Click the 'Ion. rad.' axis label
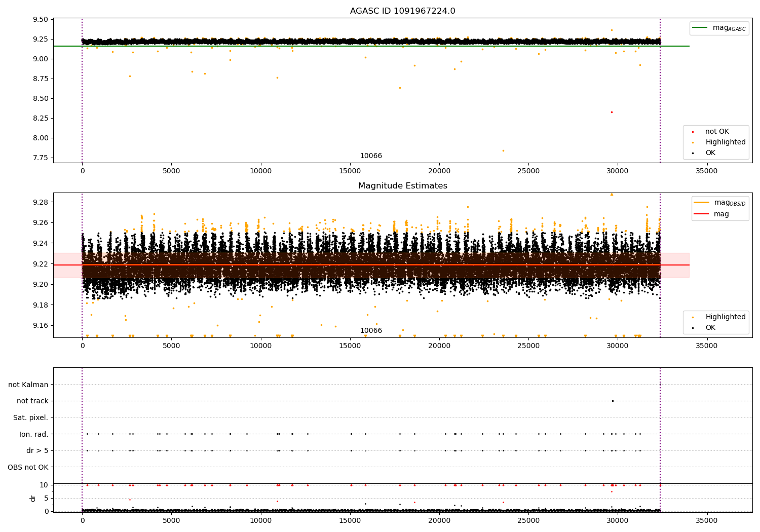760x532 pixels. click(34, 434)
